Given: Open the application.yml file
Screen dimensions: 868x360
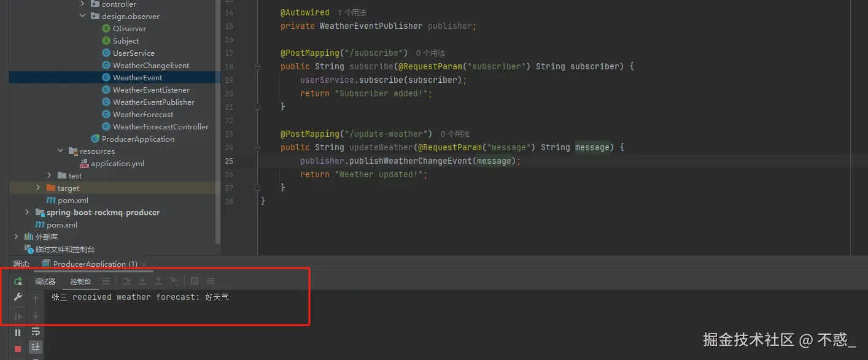Looking at the screenshot, I should click(x=112, y=164).
